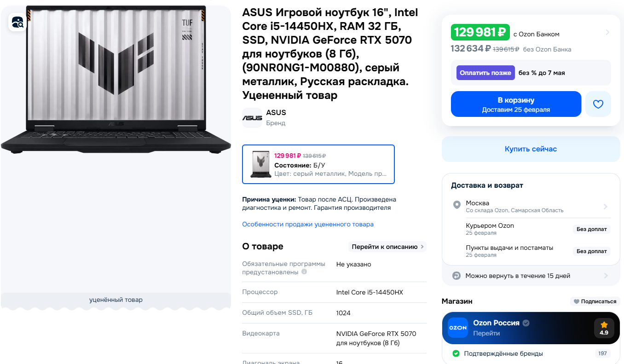The image size is (624, 364).
Task: Click the info icon near предустановлены
Action: 304,272
